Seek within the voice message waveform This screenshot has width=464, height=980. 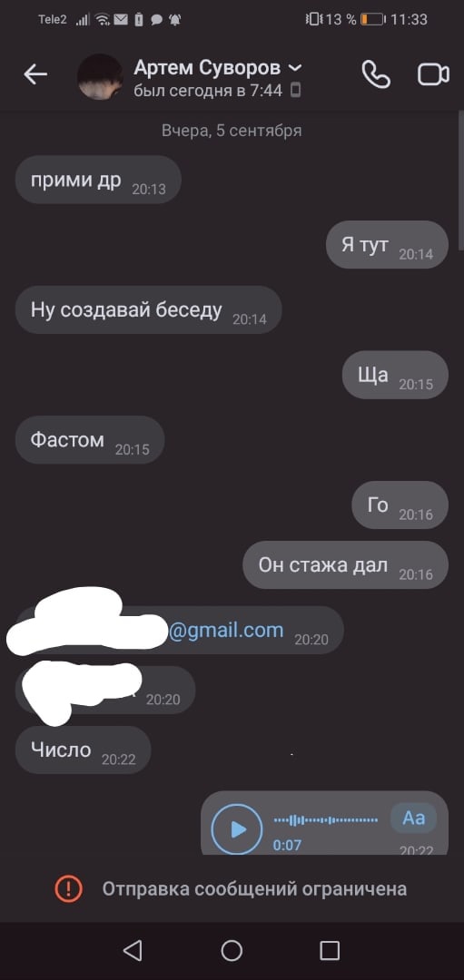[326, 819]
